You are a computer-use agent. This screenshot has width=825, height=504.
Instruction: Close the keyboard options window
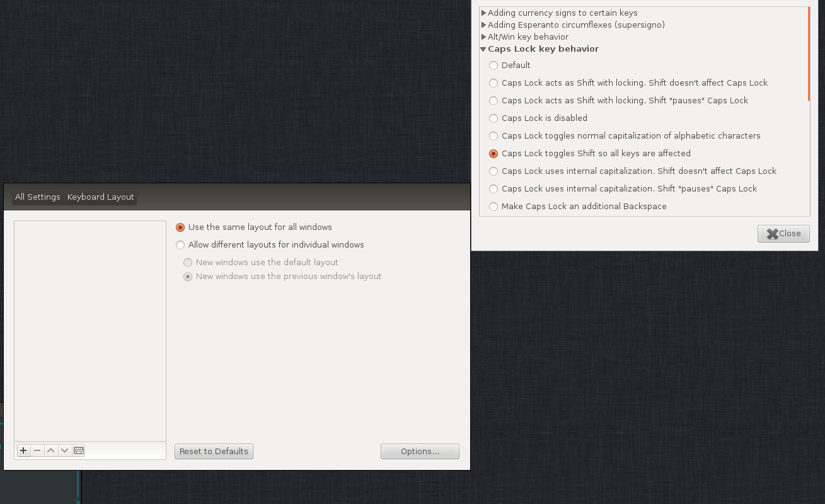(x=783, y=233)
